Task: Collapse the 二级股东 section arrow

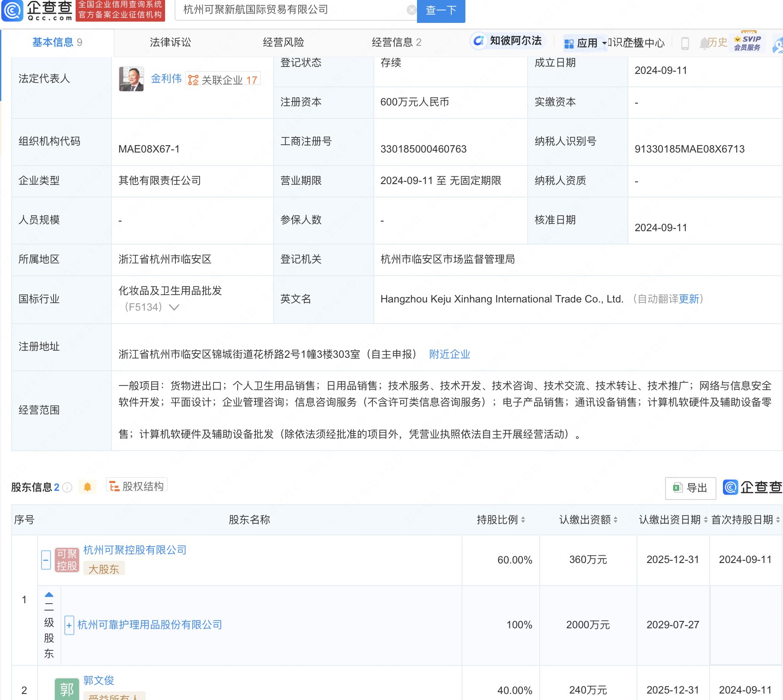Action: click(x=49, y=595)
